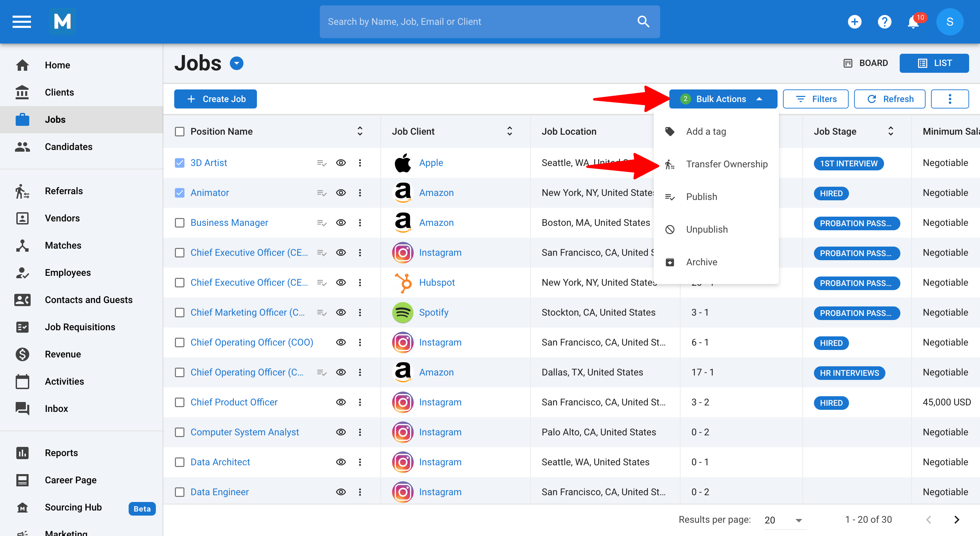This screenshot has height=536, width=980.
Task: Switch to LIST view
Action: 934,63
